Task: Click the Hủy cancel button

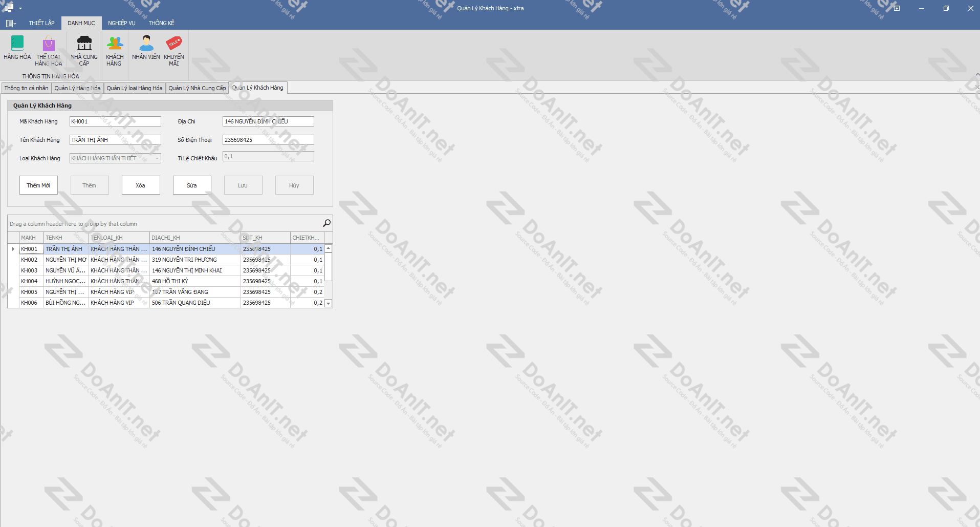Action: [294, 185]
